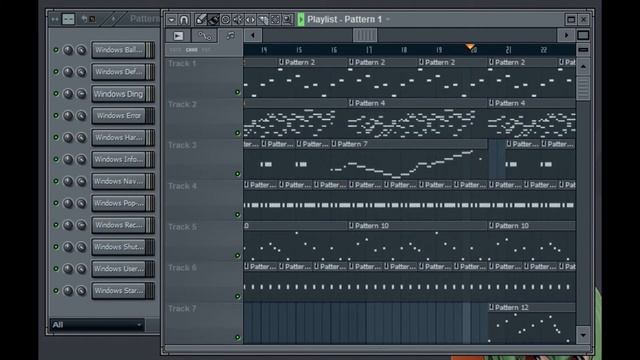Image resolution: width=640 pixels, height=360 pixels.
Task: Click the Track 5 label
Action: click(x=182, y=227)
